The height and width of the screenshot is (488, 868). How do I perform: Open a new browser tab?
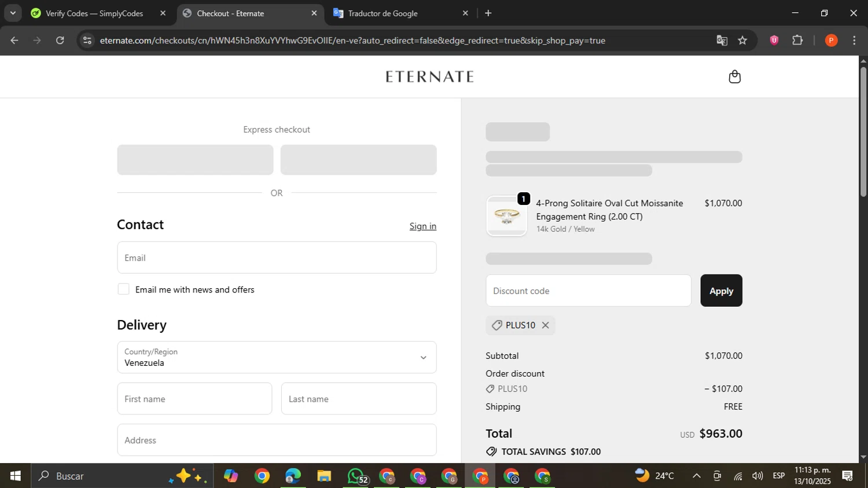pos(488,13)
